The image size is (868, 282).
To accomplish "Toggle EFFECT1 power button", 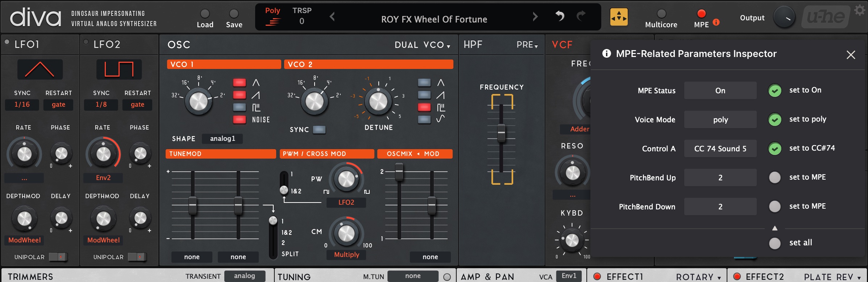I will [597, 277].
